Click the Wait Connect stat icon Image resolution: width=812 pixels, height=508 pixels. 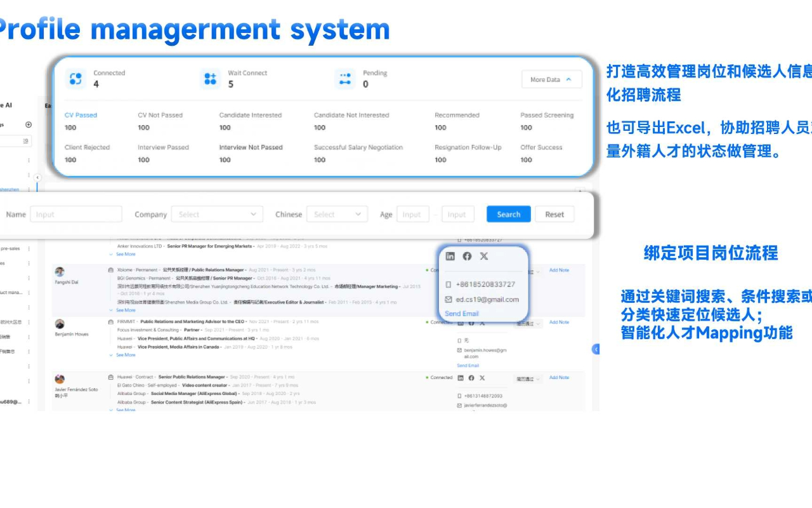210,79
